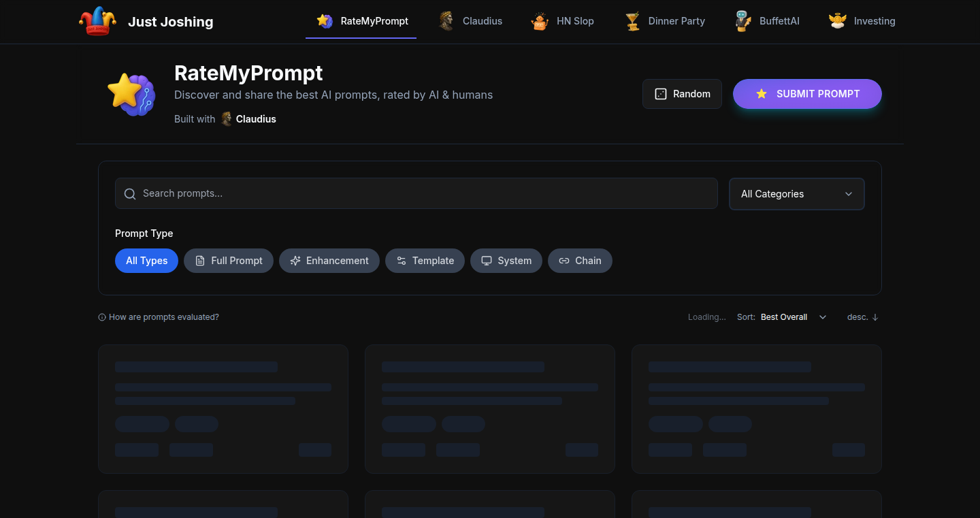Click the sparkles icon on Enhancement

[295, 261]
